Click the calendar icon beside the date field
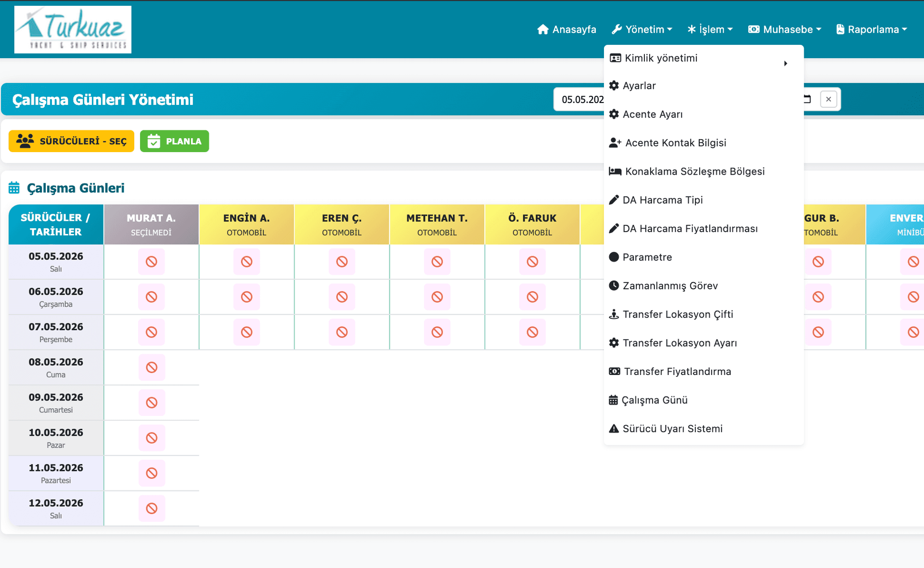 click(x=808, y=99)
